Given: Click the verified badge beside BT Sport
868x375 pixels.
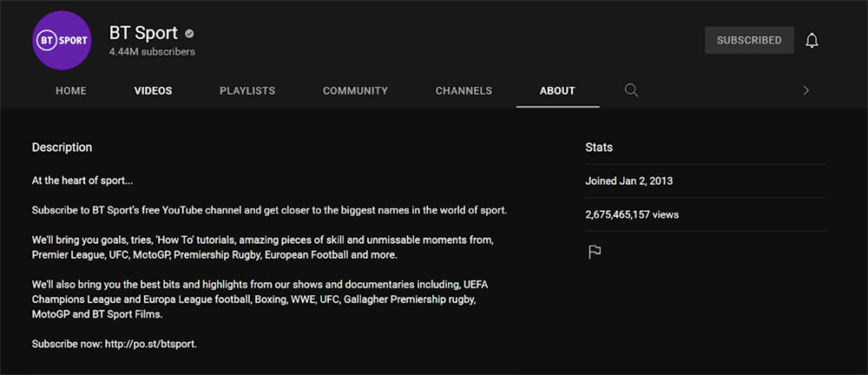Looking at the screenshot, I should click(x=189, y=34).
